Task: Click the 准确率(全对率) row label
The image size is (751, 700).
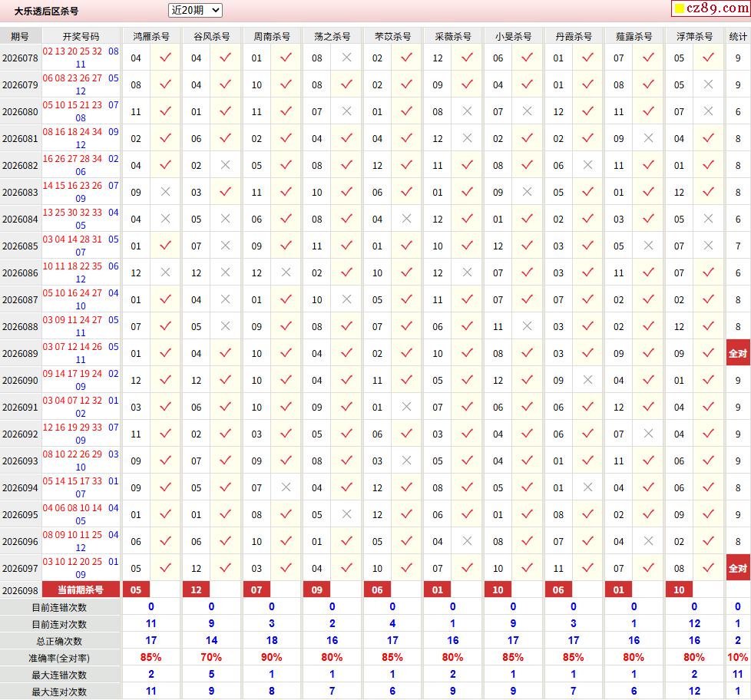Action: pyautogui.click(x=59, y=658)
